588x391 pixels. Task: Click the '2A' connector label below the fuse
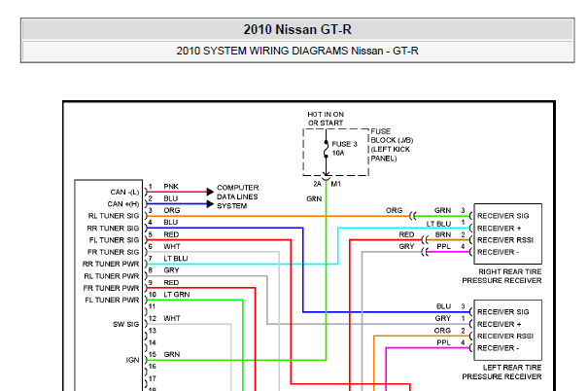[317, 184]
